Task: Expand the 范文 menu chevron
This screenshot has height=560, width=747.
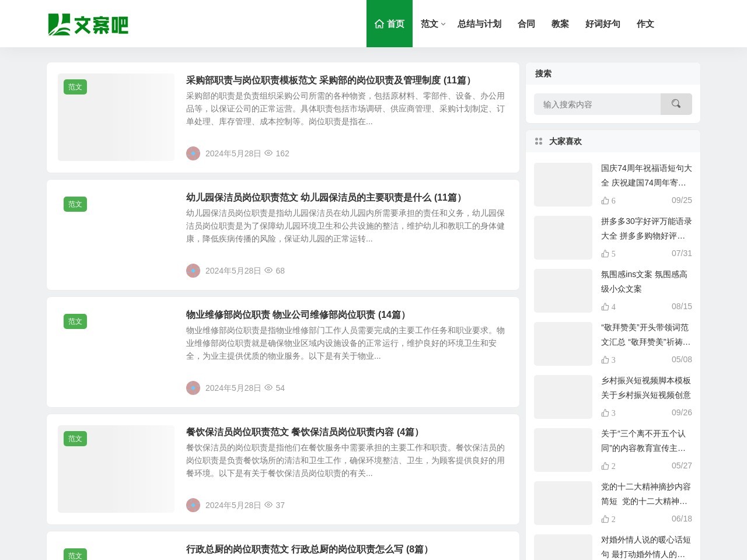Action: tap(443, 24)
